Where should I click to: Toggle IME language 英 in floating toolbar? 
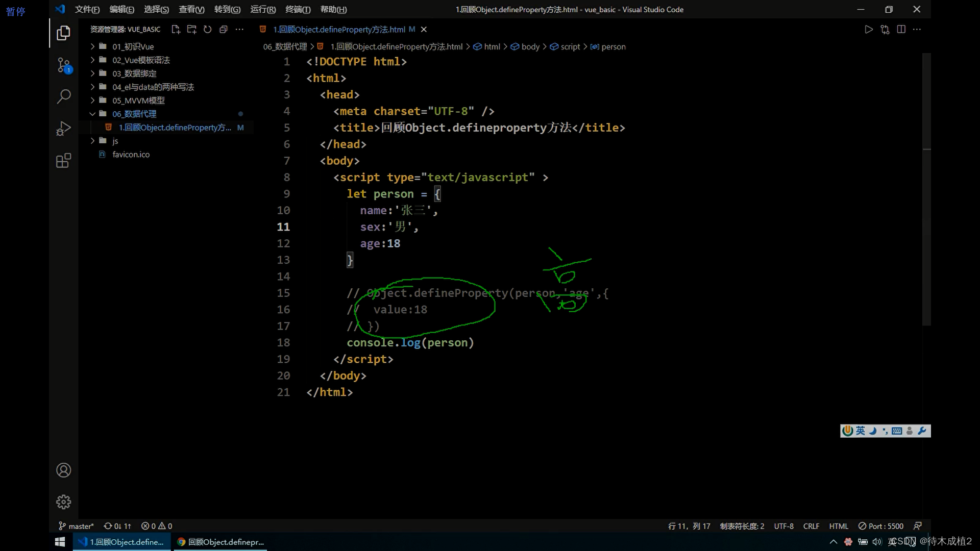tap(861, 431)
